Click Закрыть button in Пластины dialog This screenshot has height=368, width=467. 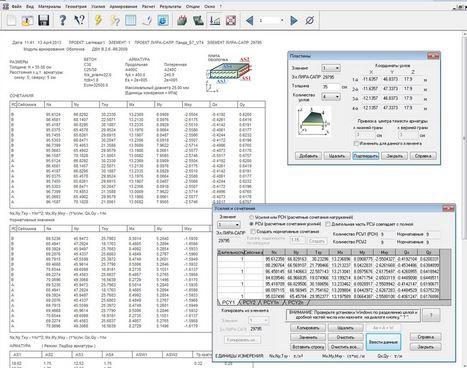click(394, 156)
